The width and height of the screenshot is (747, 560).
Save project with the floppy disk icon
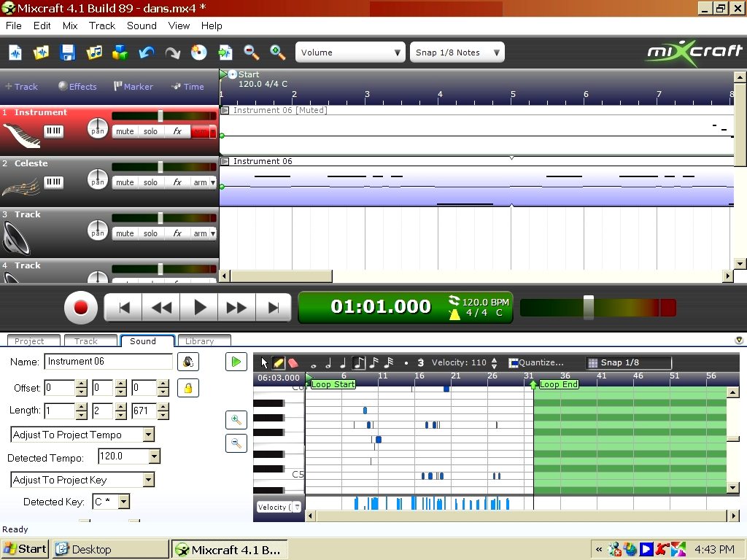[67, 52]
